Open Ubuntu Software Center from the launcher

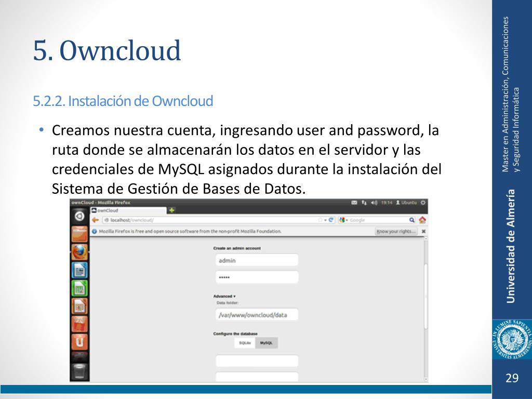click(x=79, y=324)
